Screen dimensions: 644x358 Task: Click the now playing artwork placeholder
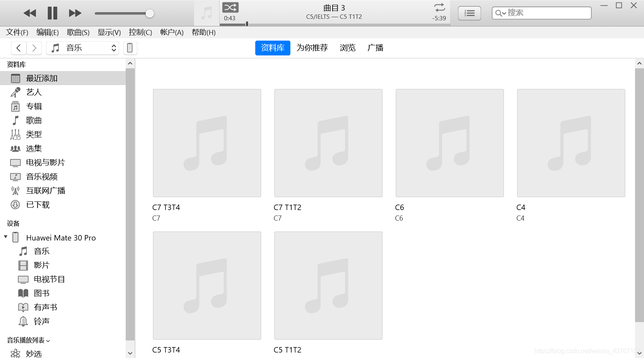[207, 13]
